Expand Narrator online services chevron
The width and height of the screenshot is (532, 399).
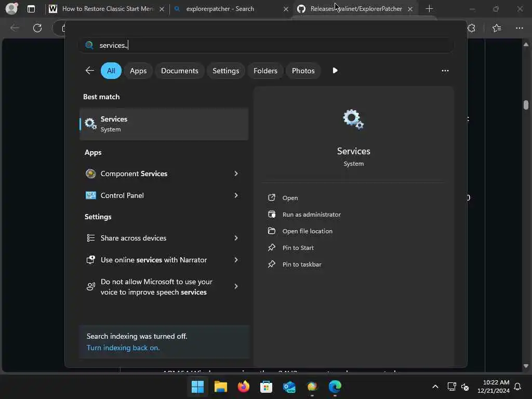click(236, 260)
